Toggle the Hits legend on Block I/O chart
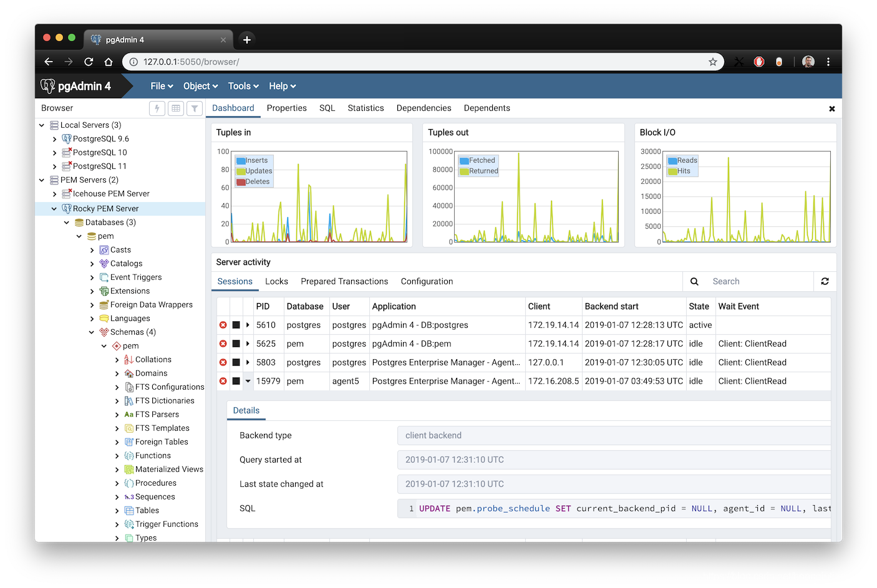 coord(681,170)
